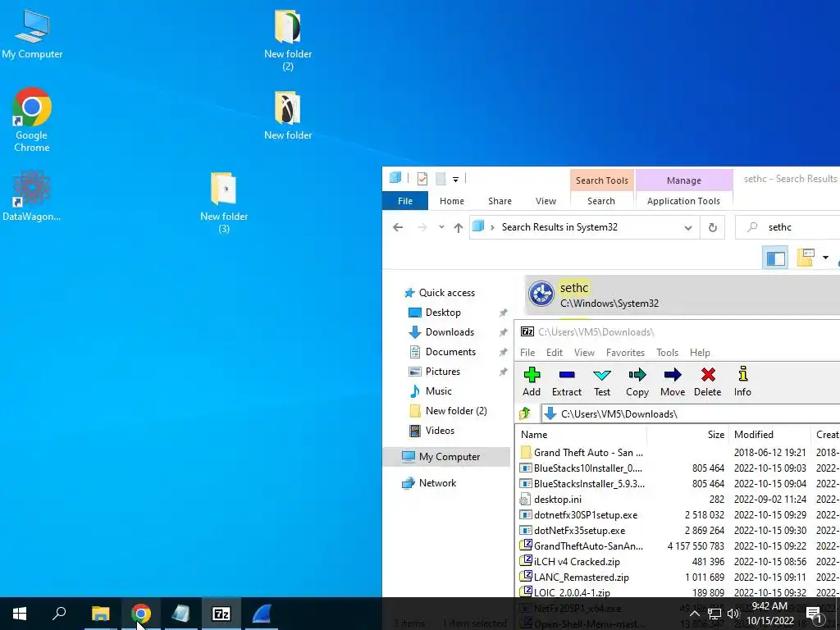Click the Delete button in 7-Zip
The width and height of the screenshot is (840, 630).
[x=708, y=382]
